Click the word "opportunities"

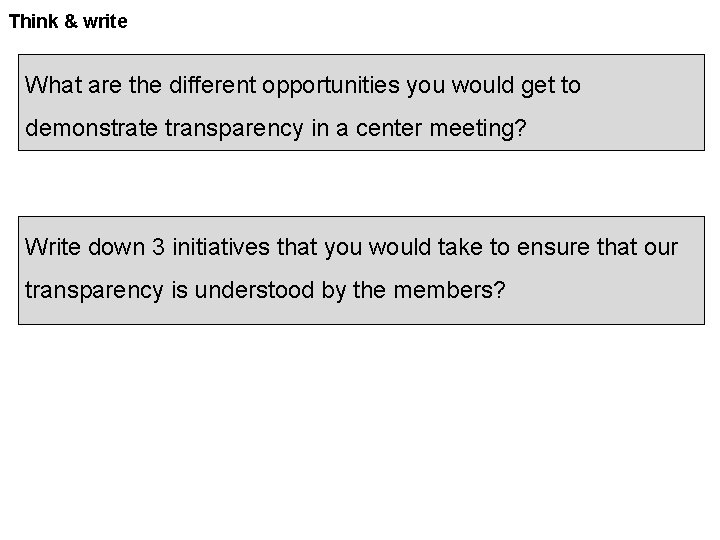tap(331, 86)
